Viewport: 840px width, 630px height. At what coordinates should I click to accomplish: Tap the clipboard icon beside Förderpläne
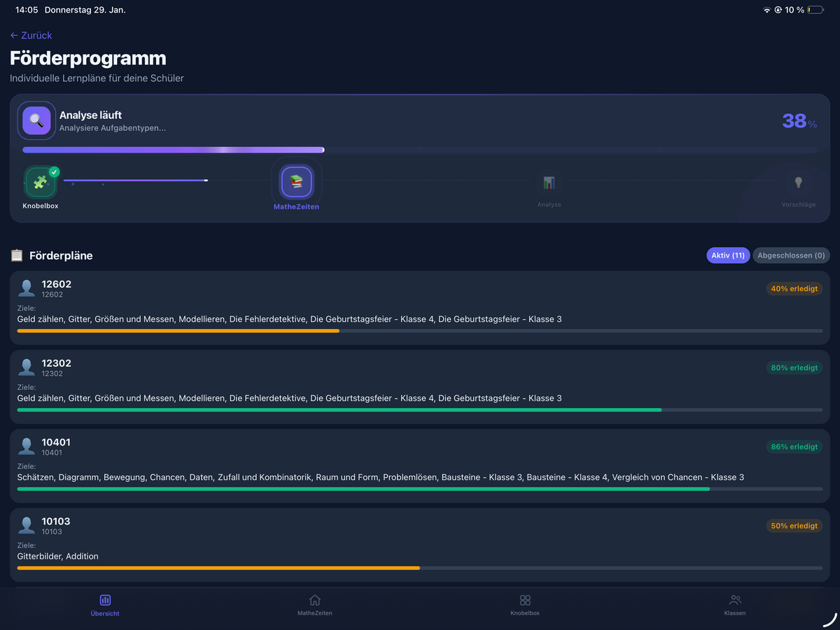pos(17,255)
